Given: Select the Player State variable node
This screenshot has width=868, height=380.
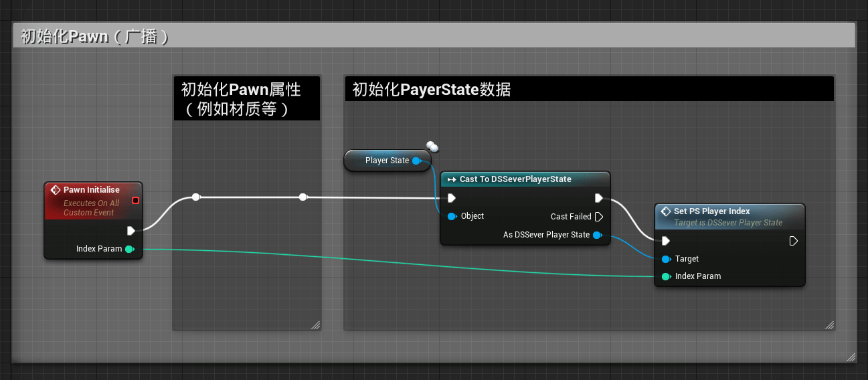Looking at the screenshot, I should tap(387, 161).
